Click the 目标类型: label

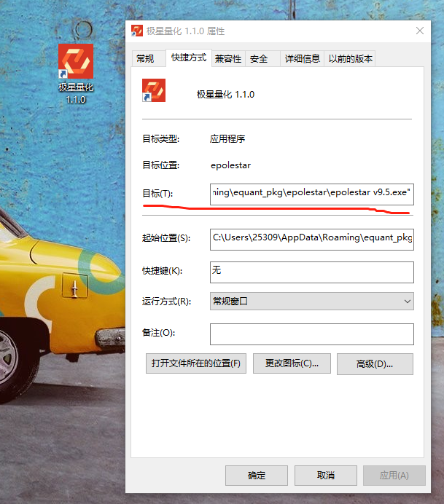coord(161,139)
